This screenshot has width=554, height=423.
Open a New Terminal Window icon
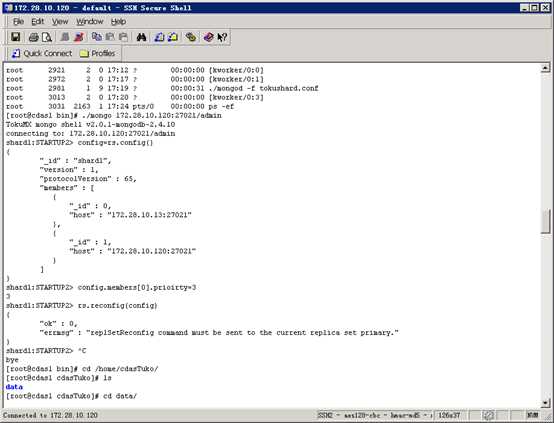click(159, 37)
